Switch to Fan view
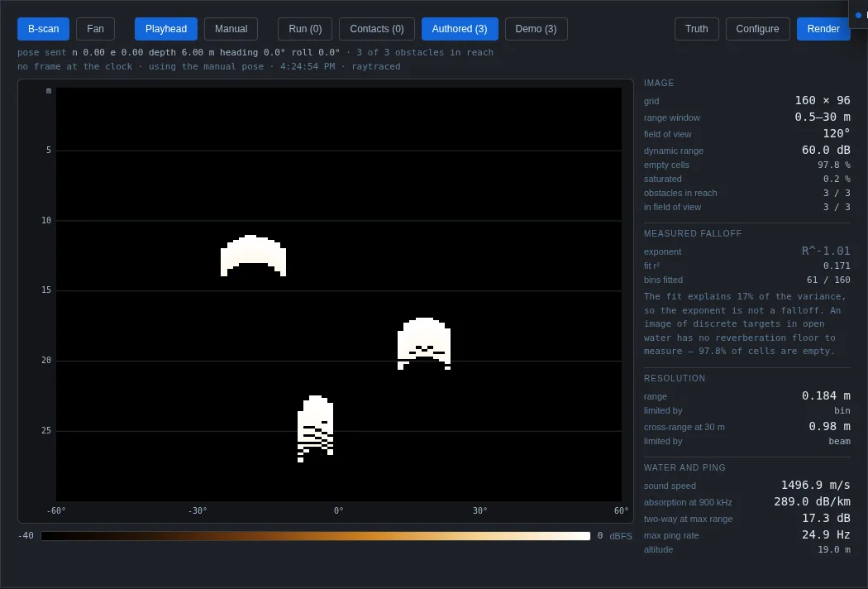Viewport: 868px width, 589px height. [x=95, y=29]
